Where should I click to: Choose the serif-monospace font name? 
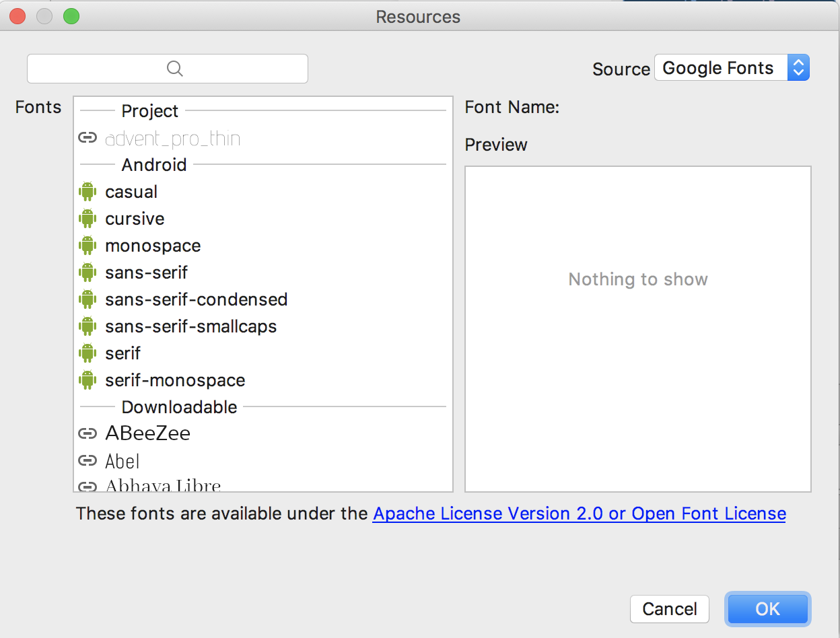click(x=175, y=380)
